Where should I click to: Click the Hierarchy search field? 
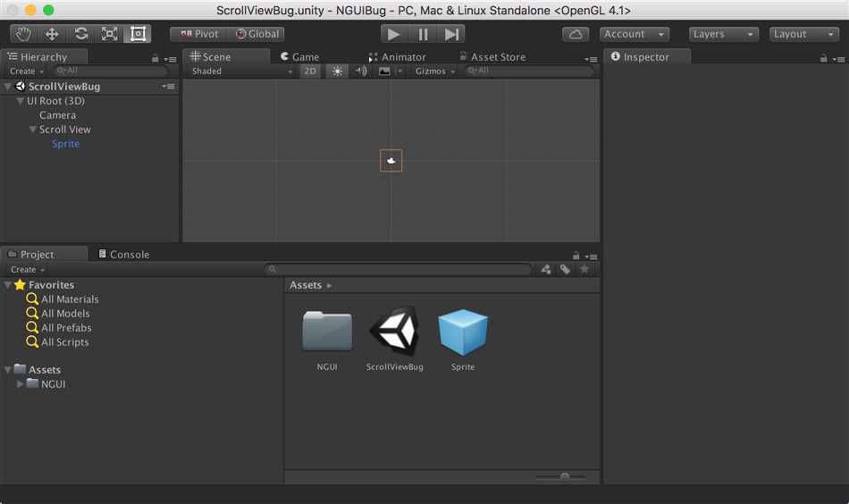tap(111, 71)
